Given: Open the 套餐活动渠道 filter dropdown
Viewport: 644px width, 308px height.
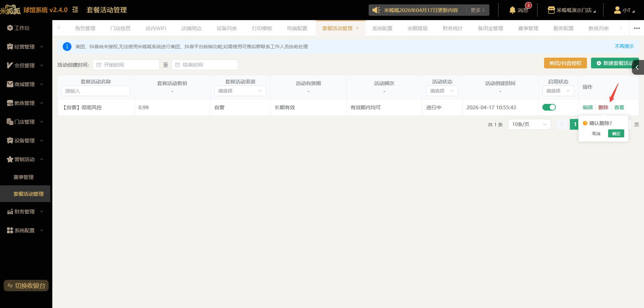Looking at the screenshot, I should pyautogui.click(x=240, y=91).
